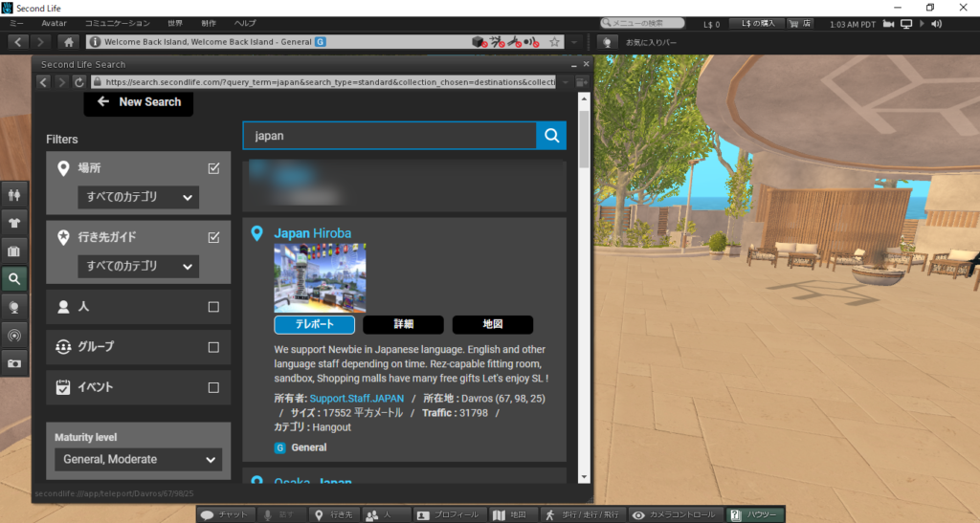
Task: Open the ミー menu
Action: click(16, 23)
